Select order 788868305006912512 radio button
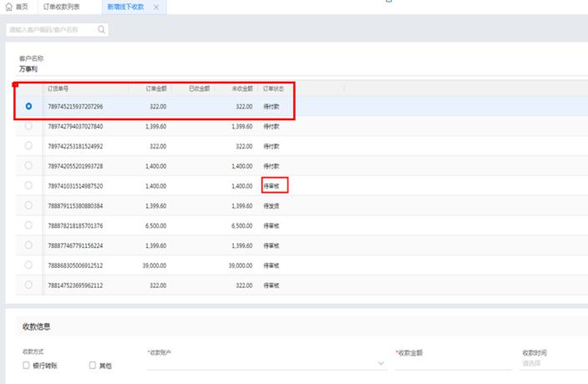 coord(28,265)
